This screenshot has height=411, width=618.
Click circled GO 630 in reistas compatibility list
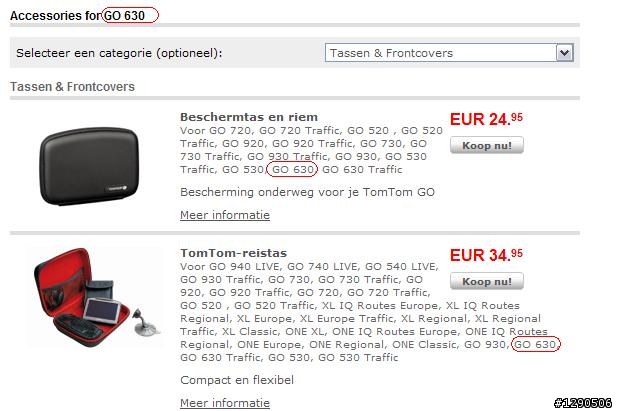pyautogui.click(x=535, y=344)
